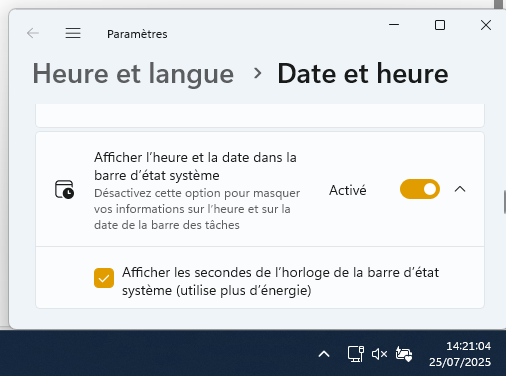The image size is (506, 376).
Task: Show hidden icons in system tray
Action: 324,354
